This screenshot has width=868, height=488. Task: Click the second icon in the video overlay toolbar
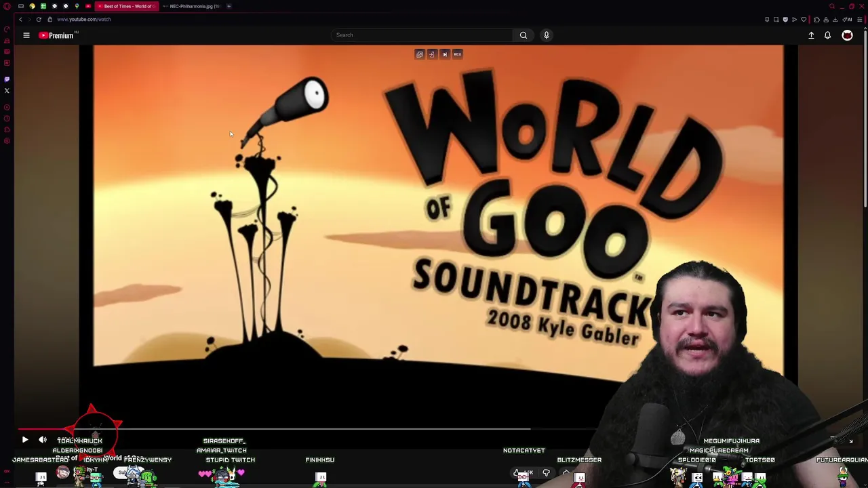(x=432, y=54)
